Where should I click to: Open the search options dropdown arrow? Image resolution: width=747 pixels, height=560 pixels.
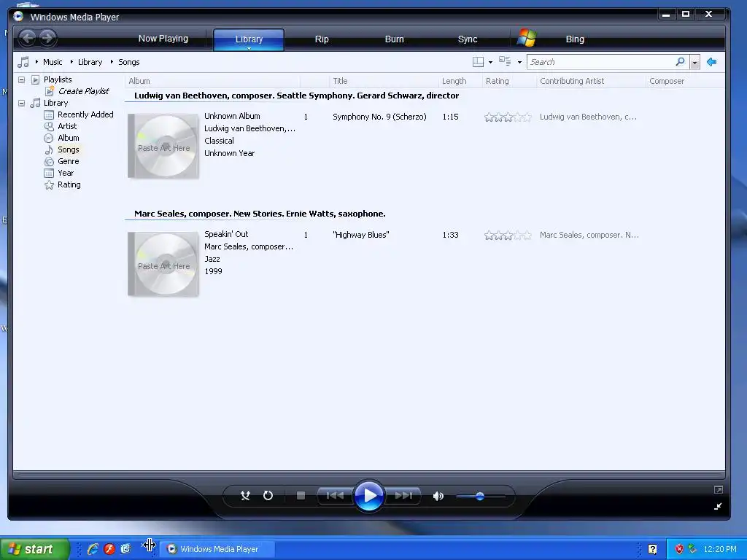click(x=694, y=63)
